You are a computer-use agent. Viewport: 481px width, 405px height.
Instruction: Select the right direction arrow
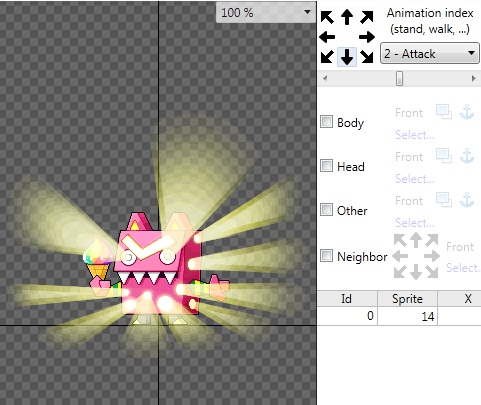pos(367,37)
